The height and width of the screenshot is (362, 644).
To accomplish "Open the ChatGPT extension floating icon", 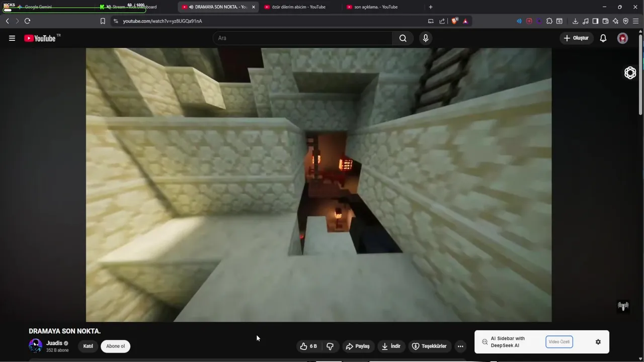I will [630, 73].
